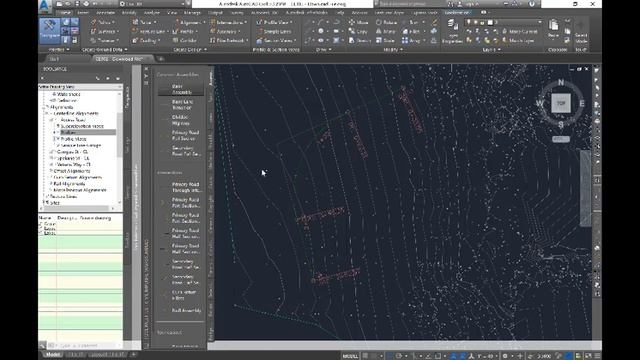Click the Profile View tool

(274, 22)
